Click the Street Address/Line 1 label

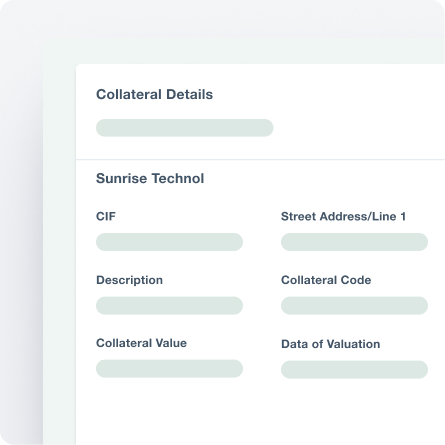click(x=343, y=216)
